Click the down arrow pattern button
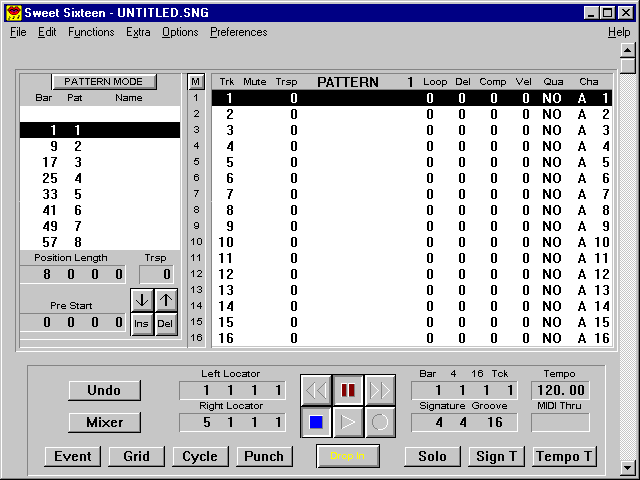This screenshot has width=640, height=480. (142, 300)
